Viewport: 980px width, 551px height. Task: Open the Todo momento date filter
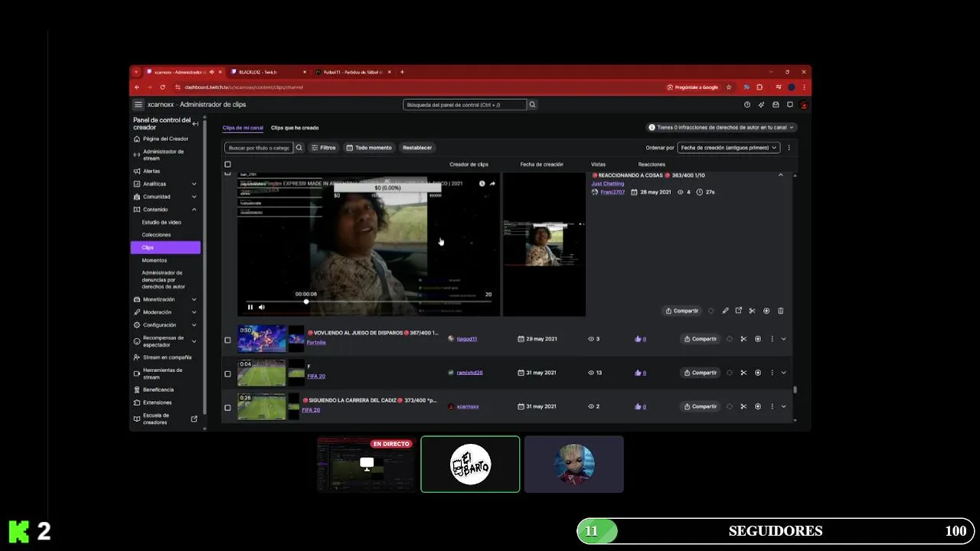(369, 148)
